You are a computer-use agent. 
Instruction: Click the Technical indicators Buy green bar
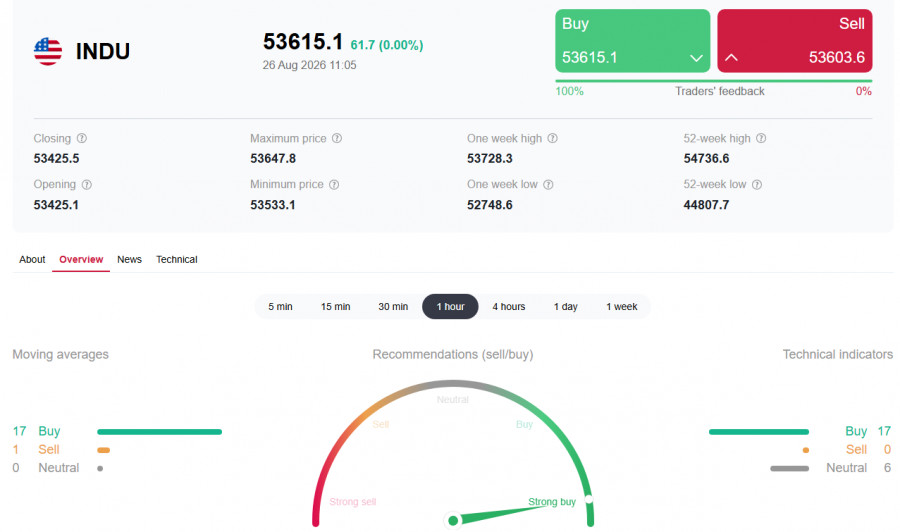759,432
